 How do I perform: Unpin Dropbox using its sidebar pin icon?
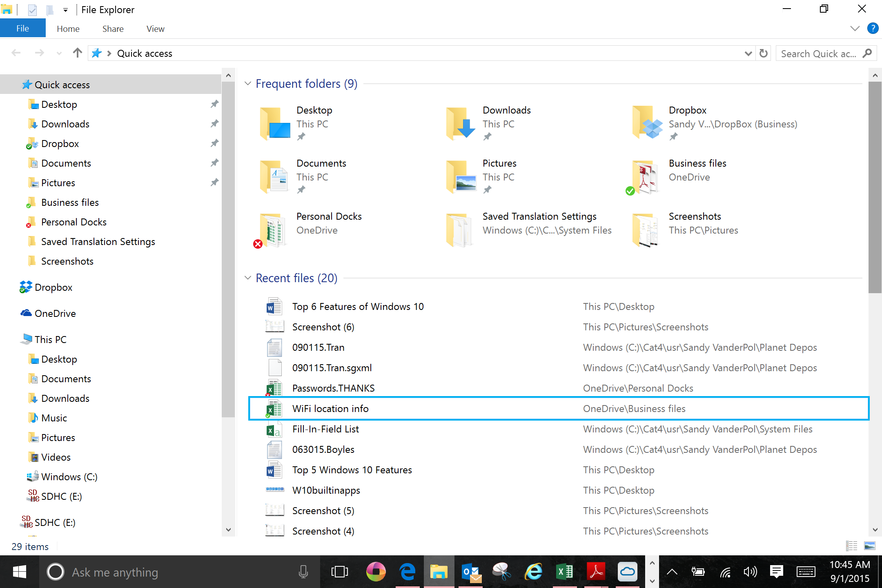(214, 143)
